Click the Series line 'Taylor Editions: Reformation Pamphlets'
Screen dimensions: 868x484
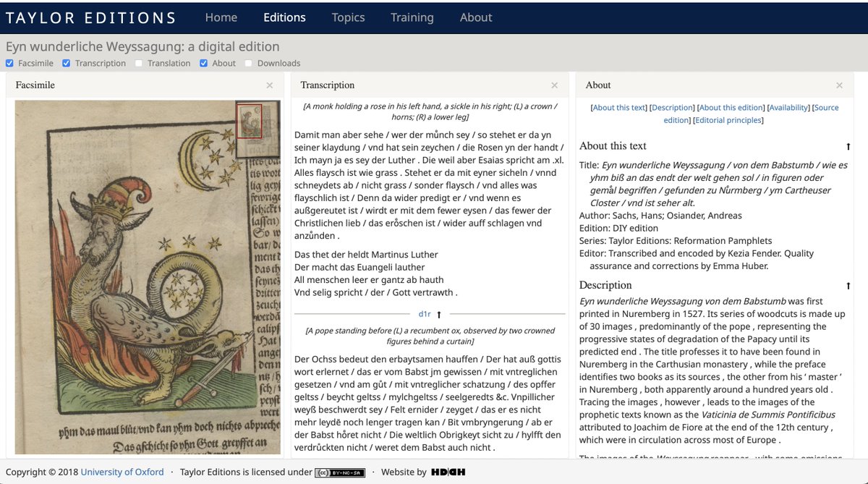point(676,241)
